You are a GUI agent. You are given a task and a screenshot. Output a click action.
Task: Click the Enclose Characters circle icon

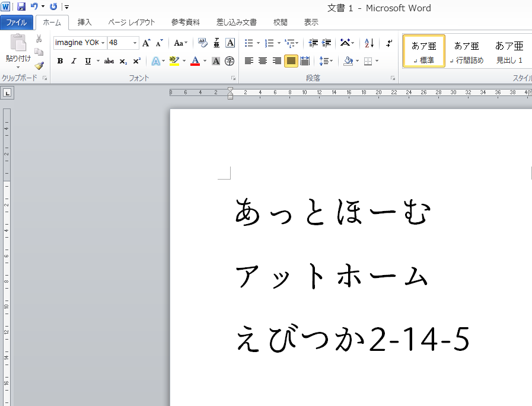230,61
